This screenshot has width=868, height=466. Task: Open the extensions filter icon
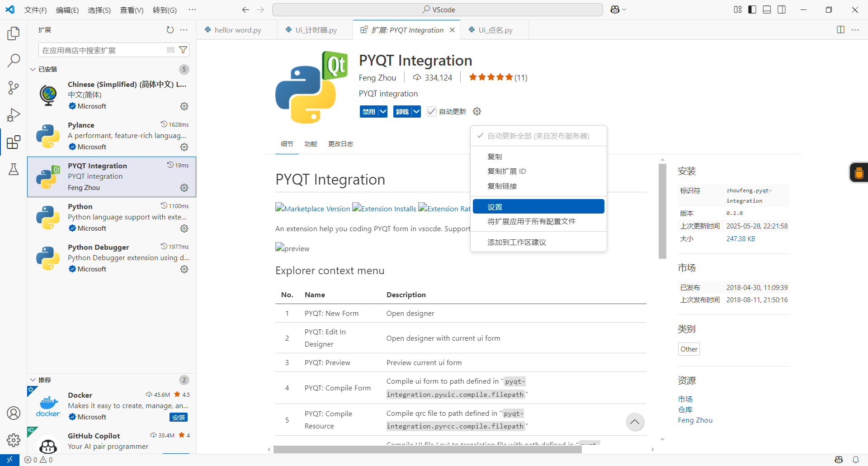183,50
